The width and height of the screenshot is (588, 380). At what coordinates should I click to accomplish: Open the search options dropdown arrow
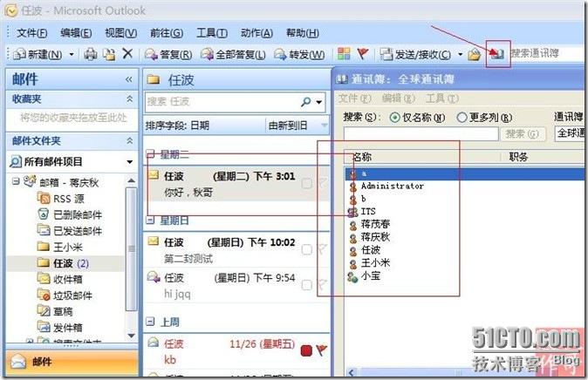[x=319, y=102]
